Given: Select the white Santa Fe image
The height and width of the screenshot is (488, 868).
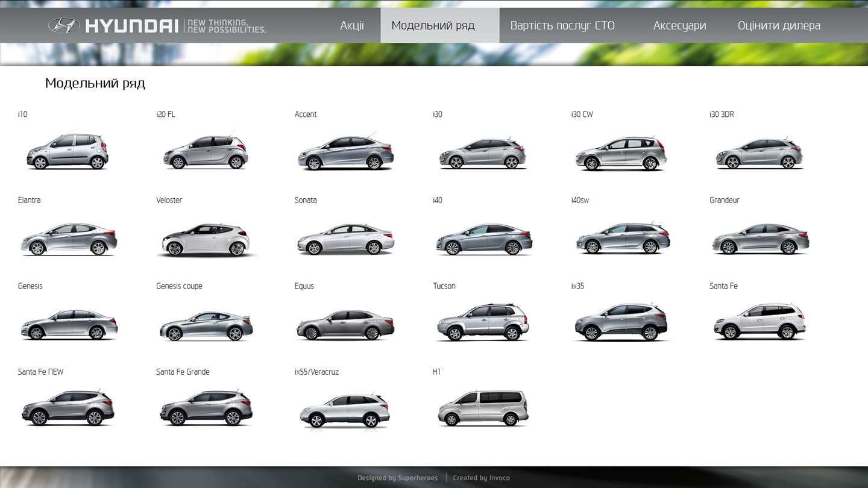Looking at the screenshot, I should (759, 322).
